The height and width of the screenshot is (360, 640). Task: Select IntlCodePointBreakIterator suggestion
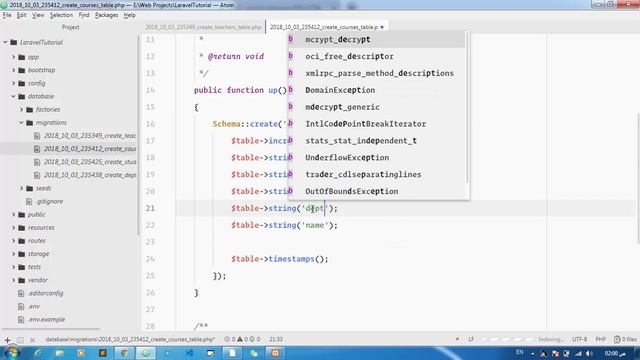376,124
